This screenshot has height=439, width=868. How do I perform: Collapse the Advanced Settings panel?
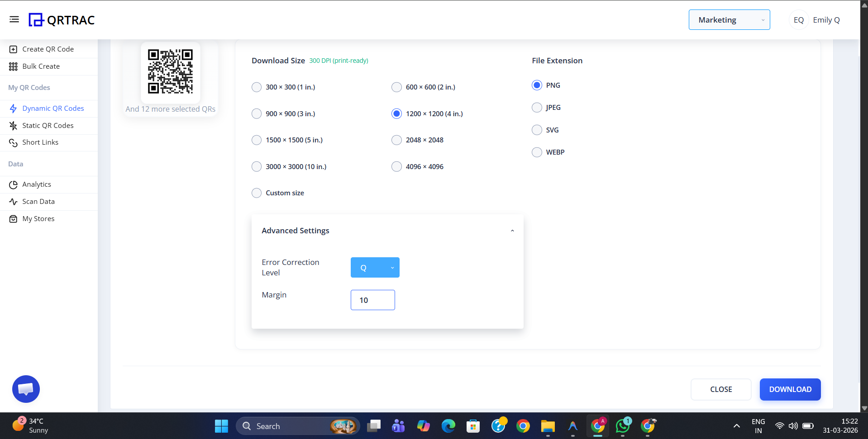512,230
